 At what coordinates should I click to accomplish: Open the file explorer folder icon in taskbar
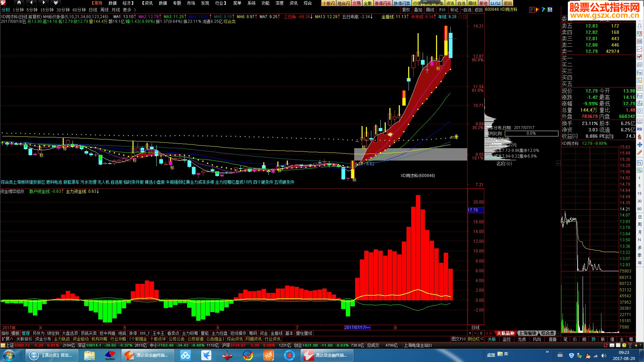coord(90,355)
